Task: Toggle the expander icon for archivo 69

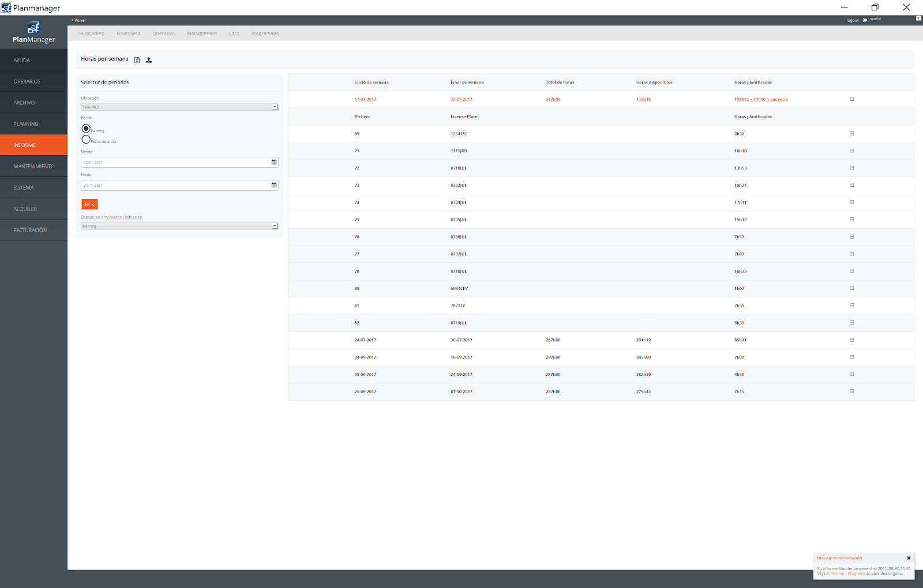Action: (852, 134)
